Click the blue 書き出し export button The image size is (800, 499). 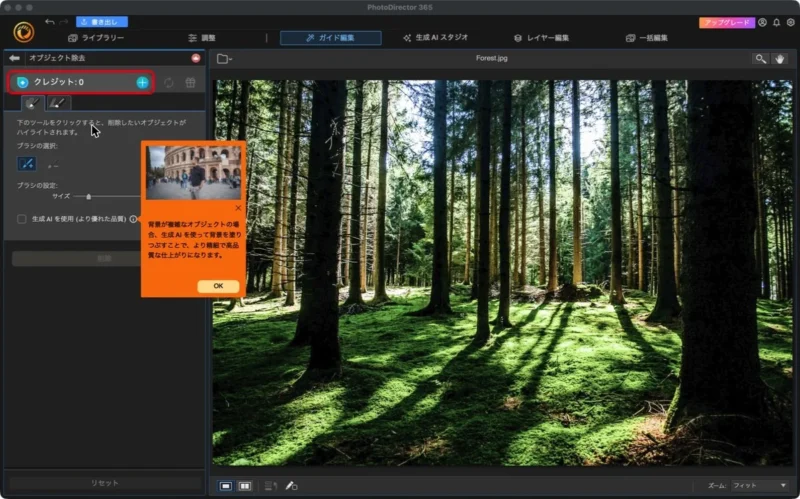click(x=102, y=22)
